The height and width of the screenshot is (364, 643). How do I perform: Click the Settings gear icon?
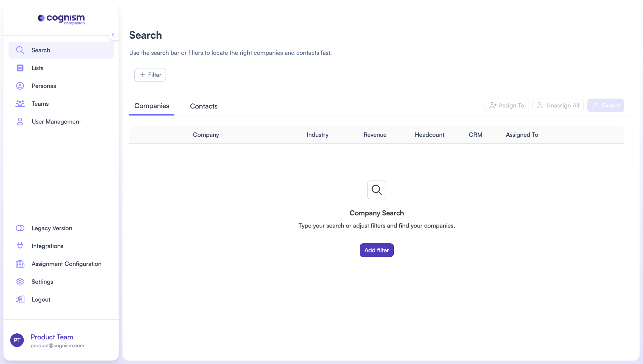tap(20, 282)
